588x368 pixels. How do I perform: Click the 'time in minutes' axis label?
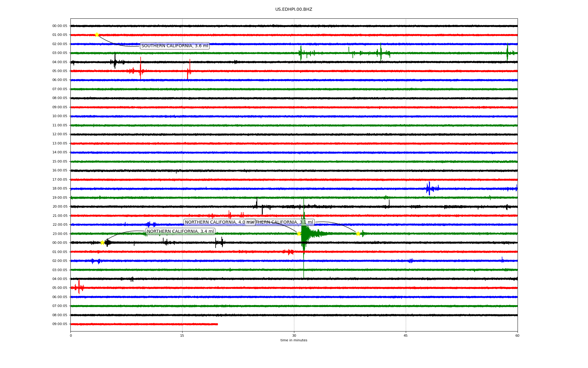click(x=294, y=340)
